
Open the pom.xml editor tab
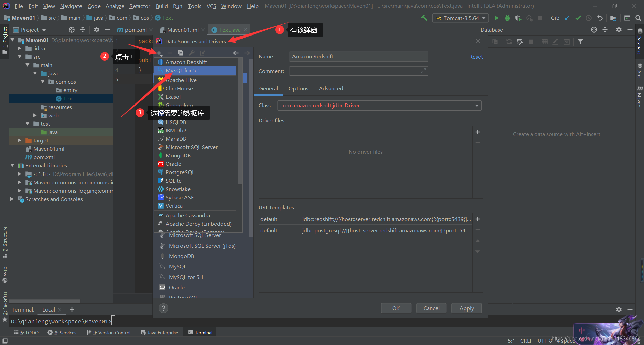135,30
